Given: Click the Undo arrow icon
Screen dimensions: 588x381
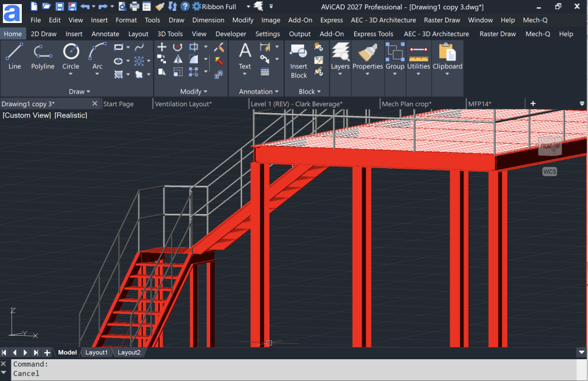Looking at the screenshot, I should coord(85,6).
